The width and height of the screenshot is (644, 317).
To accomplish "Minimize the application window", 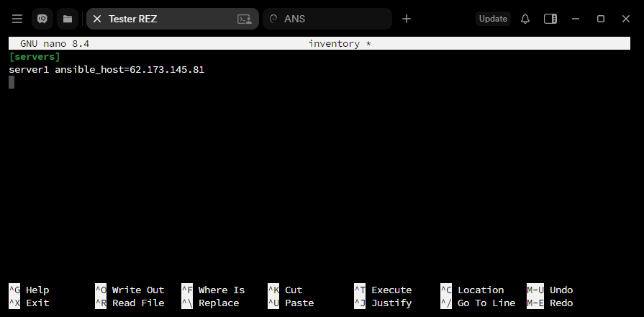I will (576, 19).
